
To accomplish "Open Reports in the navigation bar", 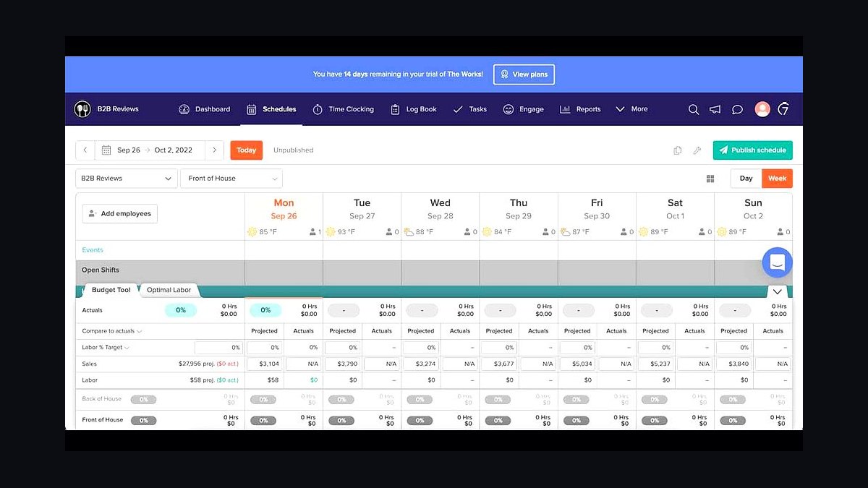I will (580, 109).
